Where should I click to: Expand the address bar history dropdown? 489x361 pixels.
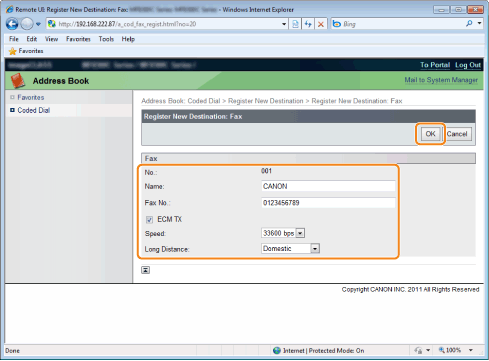tap(284, 24)
